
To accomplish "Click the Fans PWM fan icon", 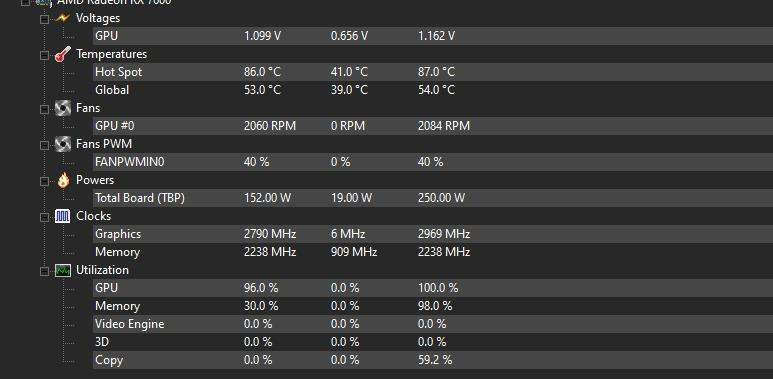I will pyautogui.click(x=63, y=144).
